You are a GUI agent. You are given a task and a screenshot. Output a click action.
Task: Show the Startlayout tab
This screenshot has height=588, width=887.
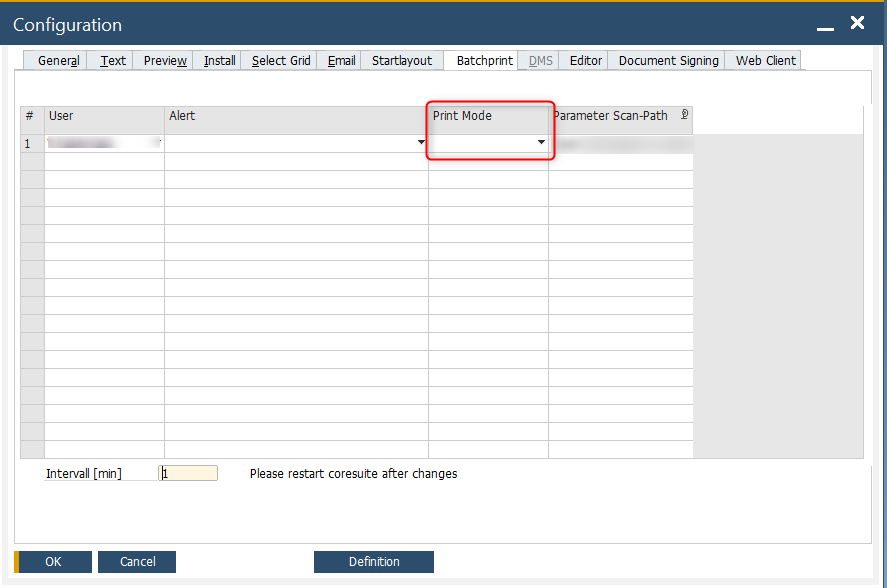[402, 61]
